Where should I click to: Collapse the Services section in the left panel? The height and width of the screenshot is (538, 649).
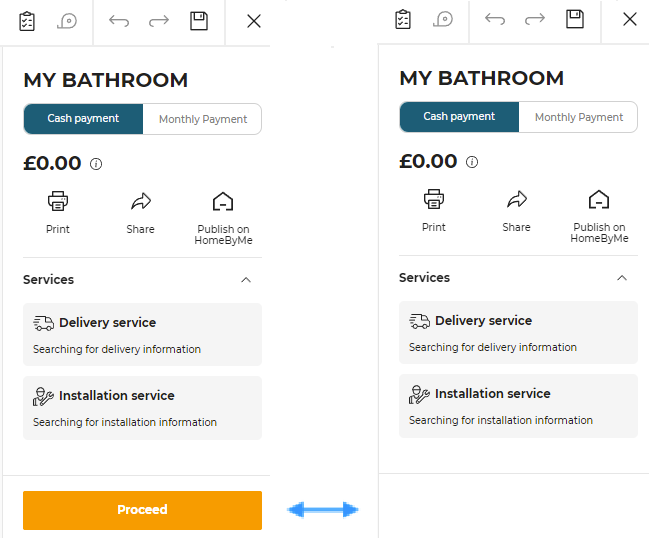(246, 280)
